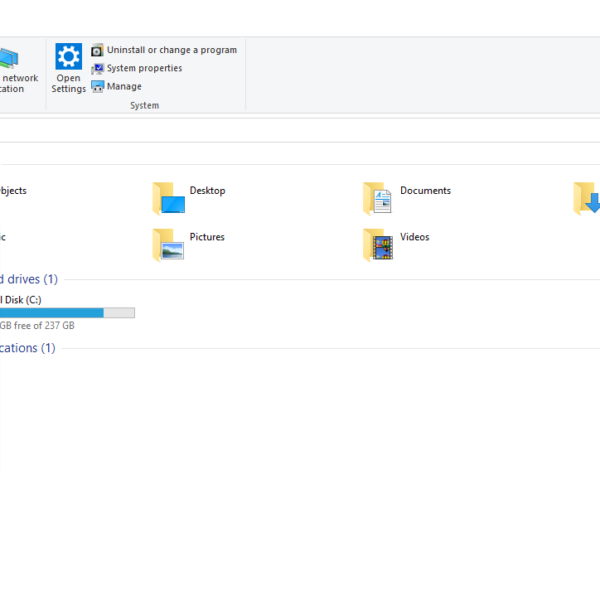Click the Manage computer icon
600x600 pixels.
(97, 86)
